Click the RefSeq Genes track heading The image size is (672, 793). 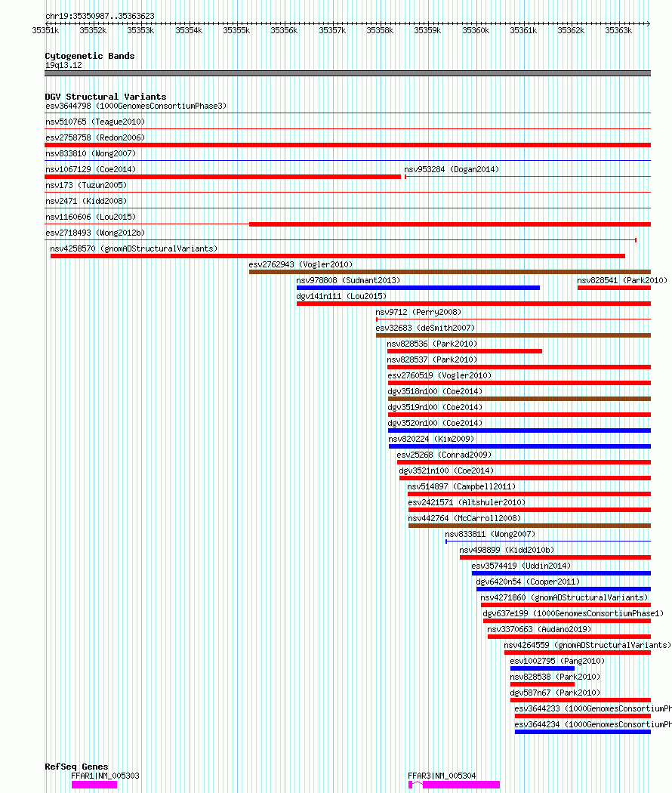(76, 767)
